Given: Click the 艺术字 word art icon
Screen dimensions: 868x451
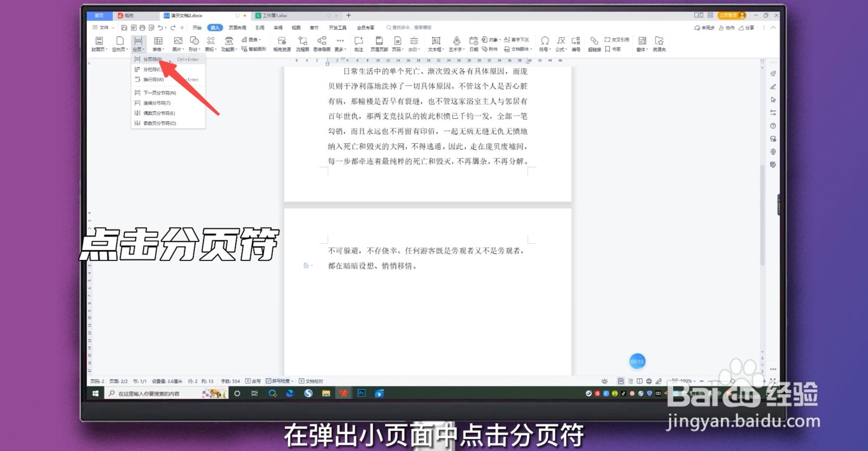Looking at the screenshot, I should (456, 44).
